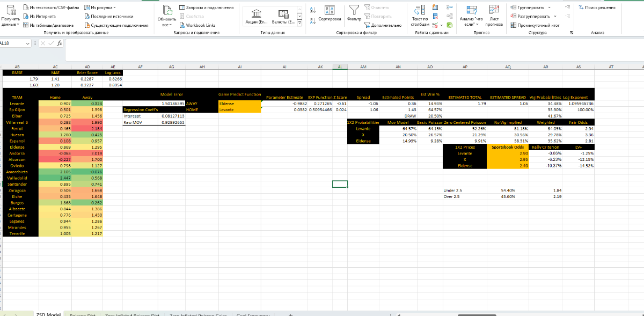Image resolution: width=644 pixels, height=316 pixels.
Task: Open the Goal Frequency sheet tab
Action: (252, 315)
